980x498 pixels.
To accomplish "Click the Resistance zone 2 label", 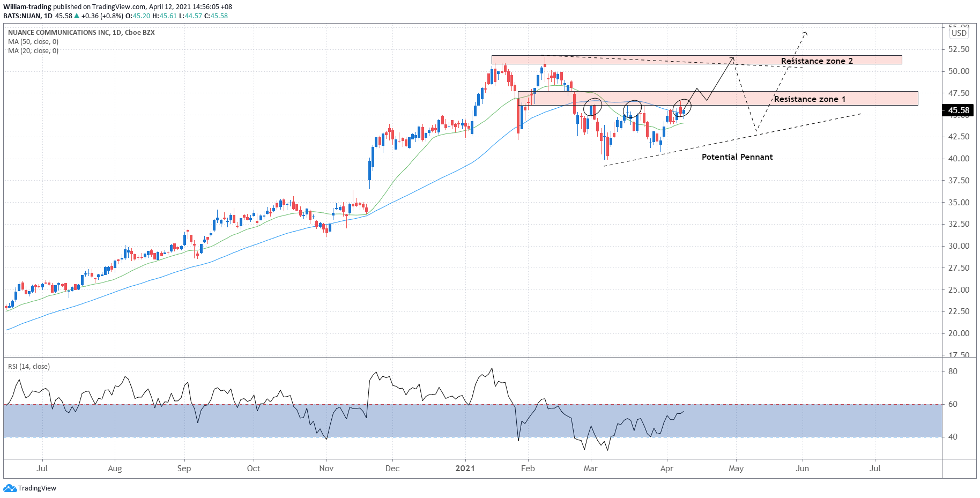I will coord(816,61).
